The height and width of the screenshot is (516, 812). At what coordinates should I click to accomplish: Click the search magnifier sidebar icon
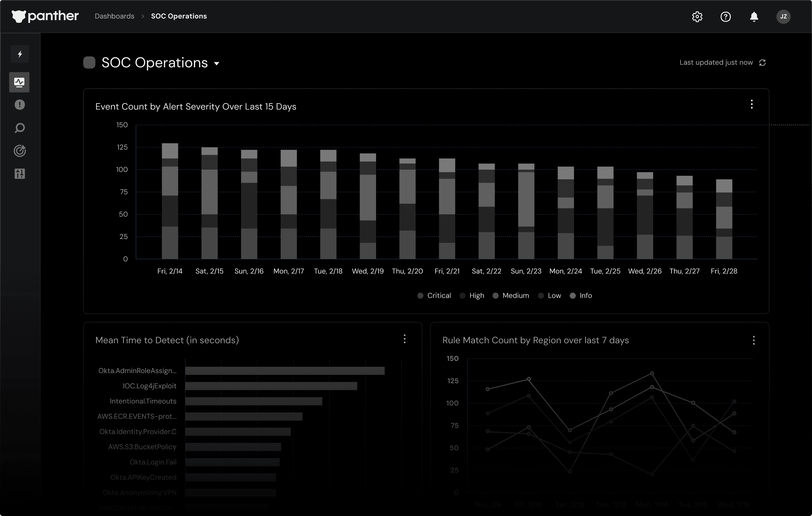[x=20, y=128]
